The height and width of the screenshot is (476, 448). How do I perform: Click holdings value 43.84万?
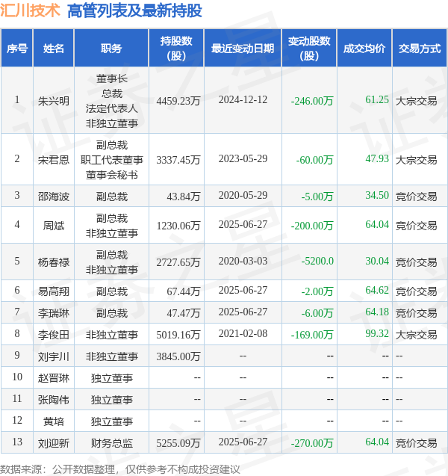point(184,197)
